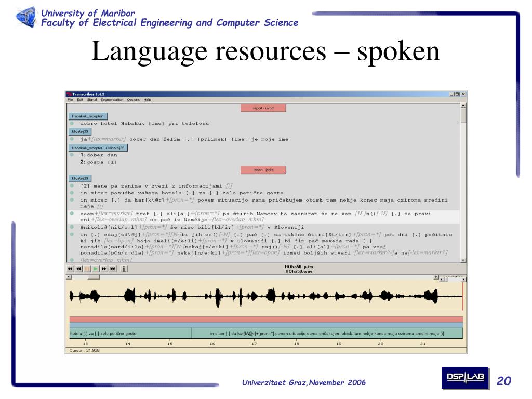Select timeline segment 'in sicer [.] da kar' in the signal view
This screenshot has height=399, width=532.
pos(327,333)
